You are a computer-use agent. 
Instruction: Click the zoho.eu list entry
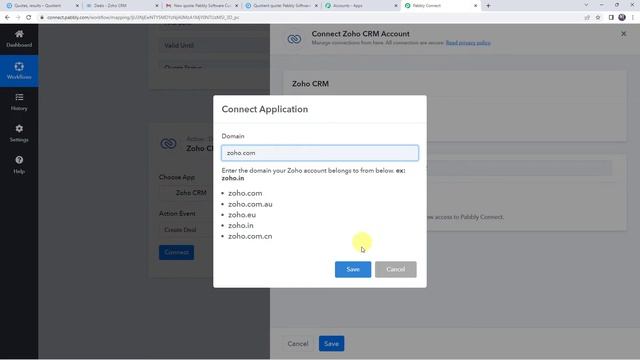click(242, 215)
